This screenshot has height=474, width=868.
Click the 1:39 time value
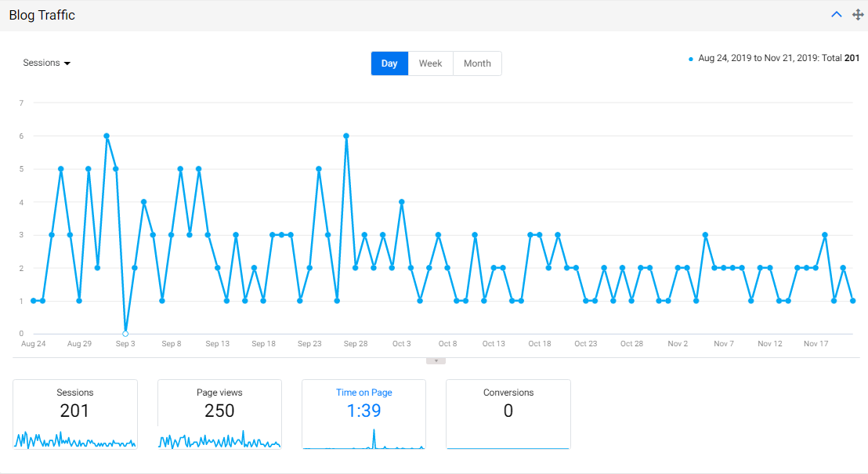(x=363, y=411)
